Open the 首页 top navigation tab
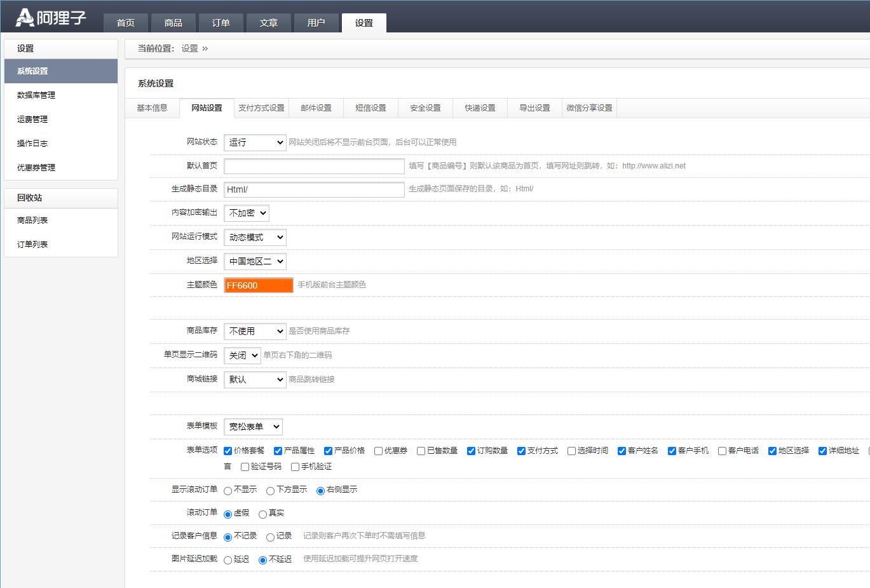870x588 pixels. (126, 23)
